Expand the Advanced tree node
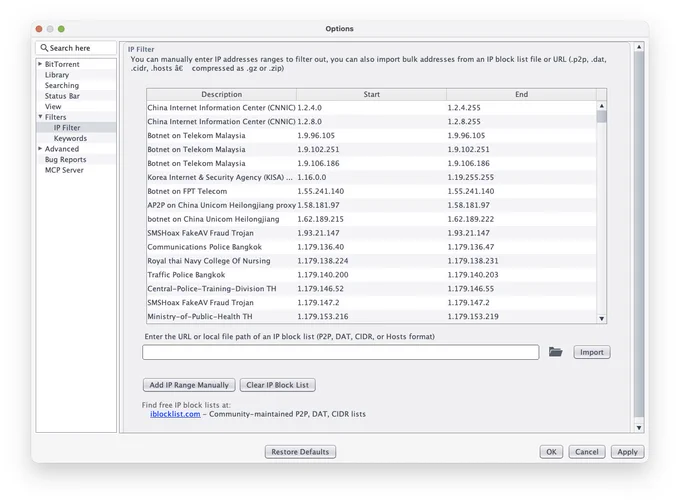Viewport: 680px width, 504px height. click(40, 148)
